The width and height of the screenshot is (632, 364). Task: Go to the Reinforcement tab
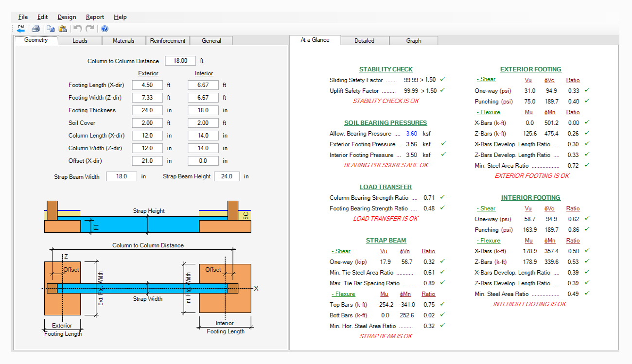167,41
